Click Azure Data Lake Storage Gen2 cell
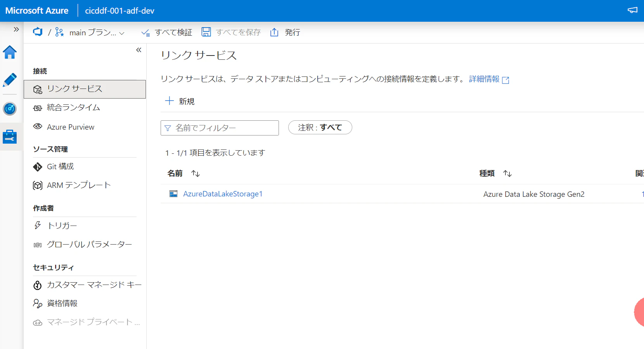 point(534,194)
